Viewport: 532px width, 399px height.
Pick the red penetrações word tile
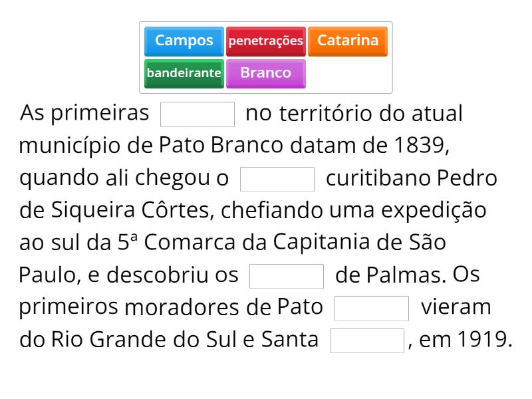(x=265, y=41)
